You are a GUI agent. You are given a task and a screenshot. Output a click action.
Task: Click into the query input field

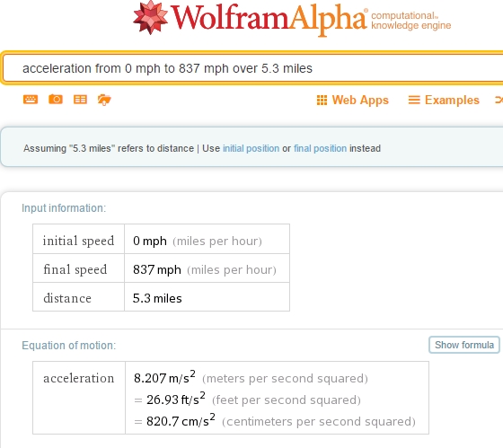253,68
